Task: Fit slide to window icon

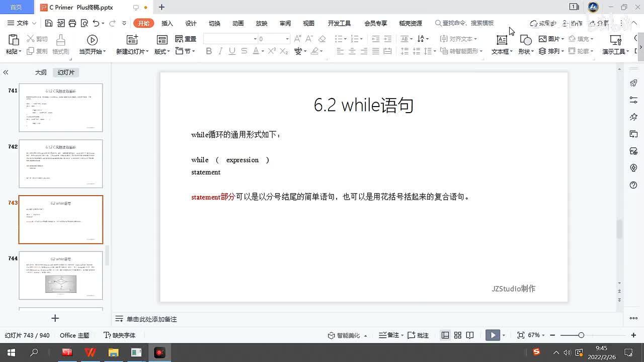Action: (x=521, y=335)
